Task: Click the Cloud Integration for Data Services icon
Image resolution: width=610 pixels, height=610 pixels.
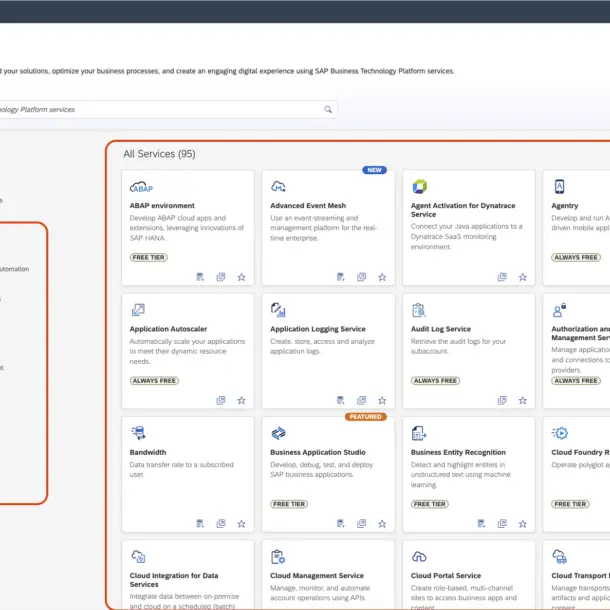Action: pos(138,556)
